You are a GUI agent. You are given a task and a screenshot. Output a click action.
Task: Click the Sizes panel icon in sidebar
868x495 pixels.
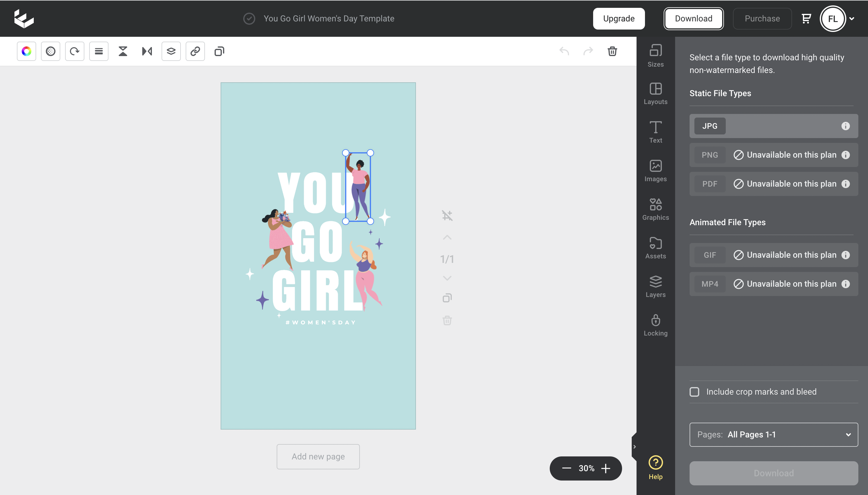pyautogui.click(x=656, y=54)
